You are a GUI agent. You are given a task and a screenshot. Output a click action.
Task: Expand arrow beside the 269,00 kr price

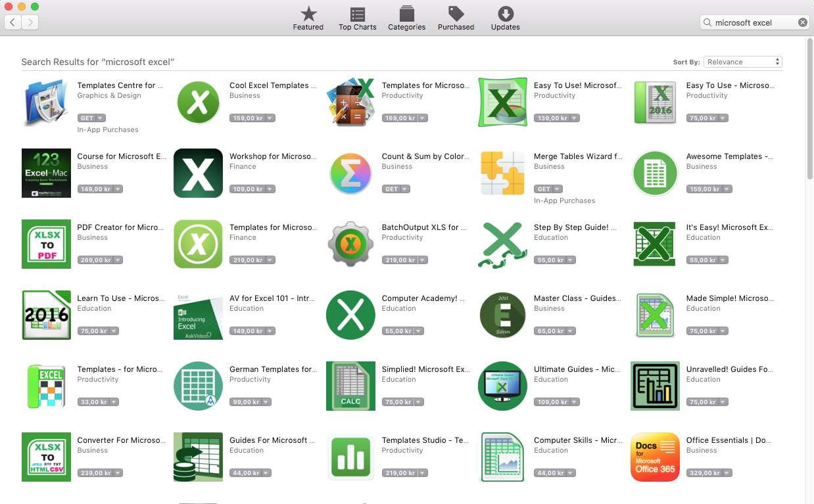pos(118,260)
